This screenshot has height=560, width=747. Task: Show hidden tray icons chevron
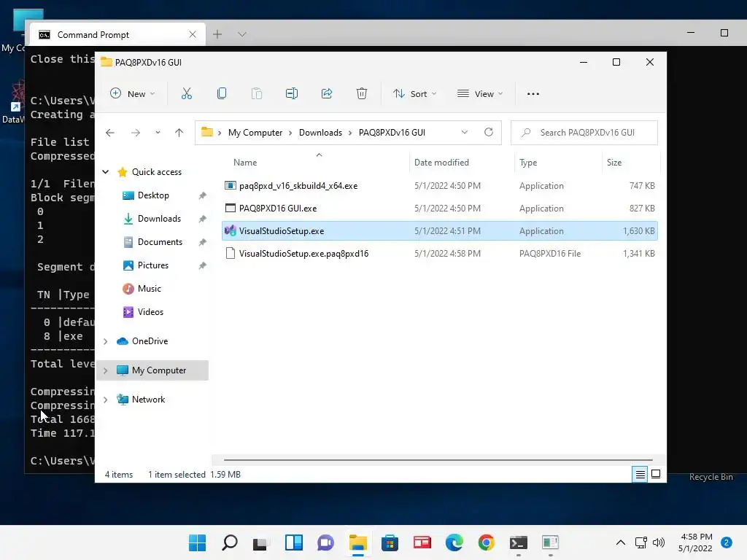620,542
